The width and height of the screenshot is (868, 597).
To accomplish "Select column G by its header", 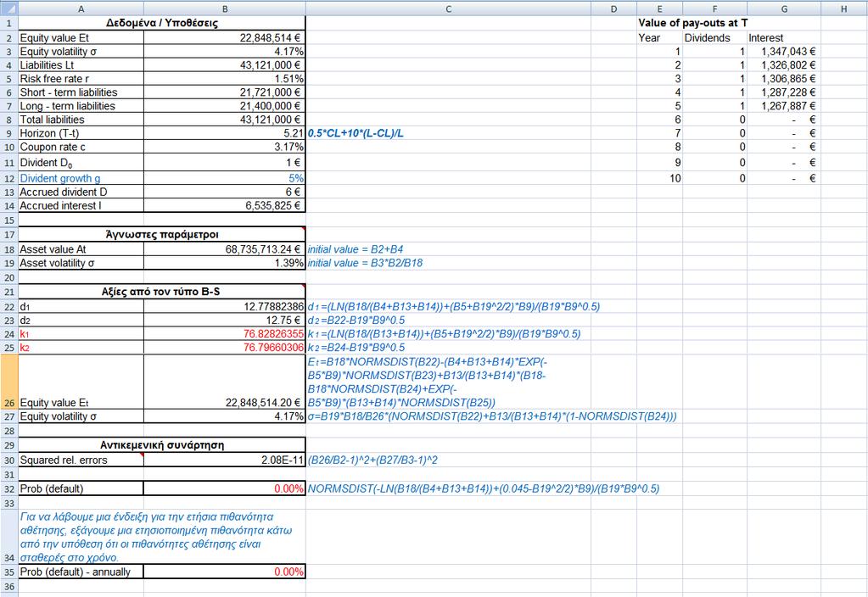I will tap(784, 8).
